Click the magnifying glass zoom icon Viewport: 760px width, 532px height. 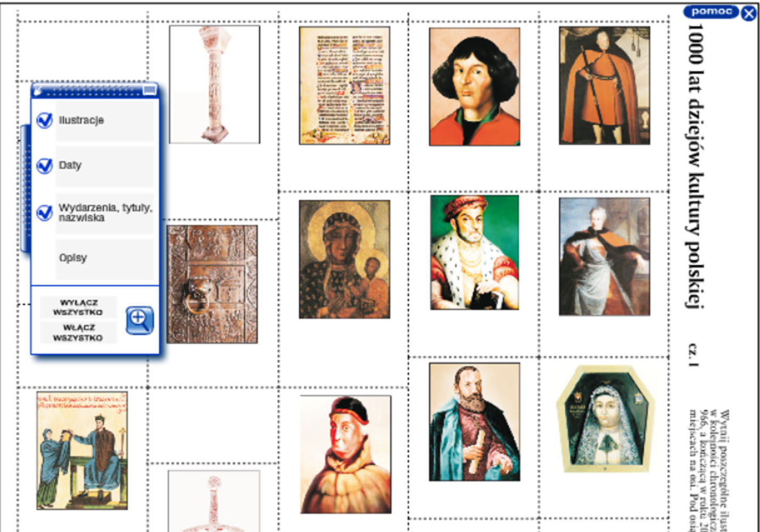point(139,320)
